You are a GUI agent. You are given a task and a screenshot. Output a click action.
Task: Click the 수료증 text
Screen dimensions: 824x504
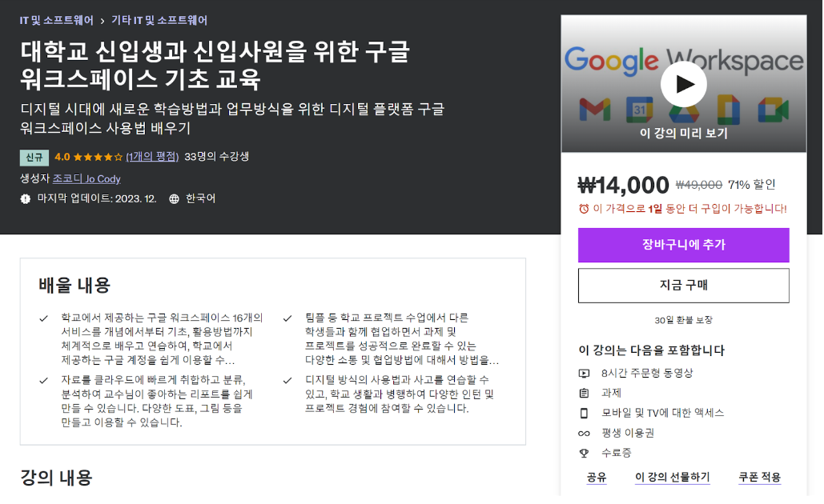tap(617, 453)
